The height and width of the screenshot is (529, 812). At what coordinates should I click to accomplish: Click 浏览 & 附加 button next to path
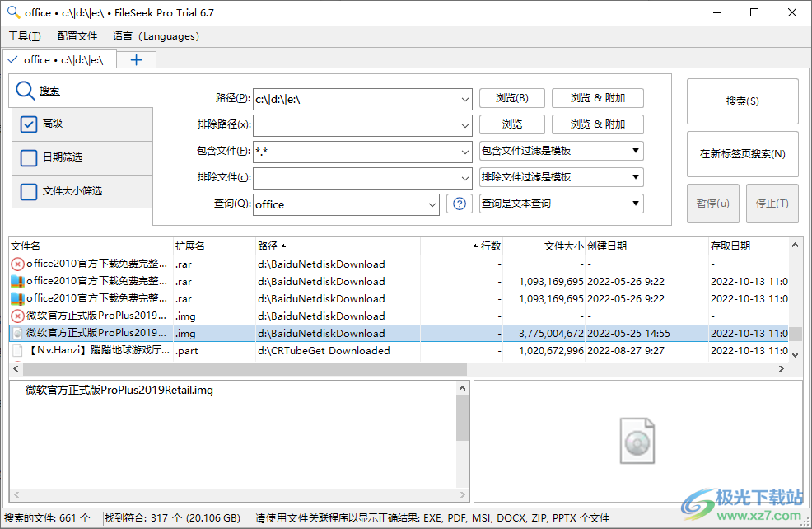(598, 98)
